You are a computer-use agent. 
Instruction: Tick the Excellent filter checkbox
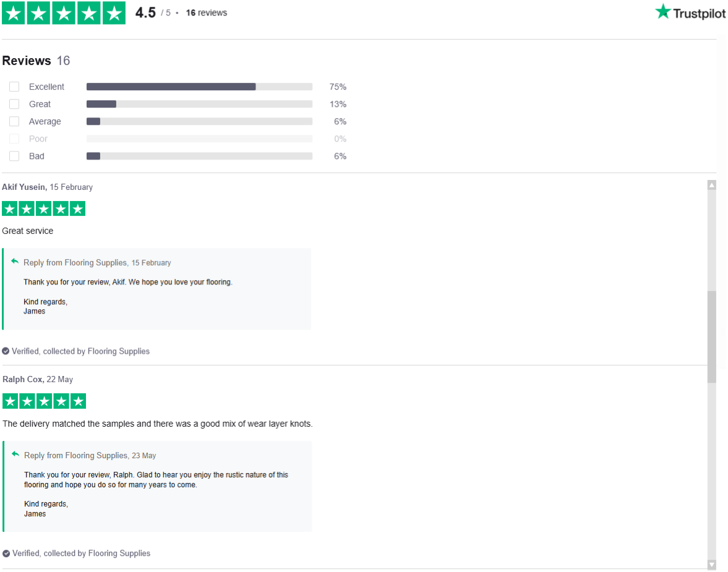tap(14, 87)
